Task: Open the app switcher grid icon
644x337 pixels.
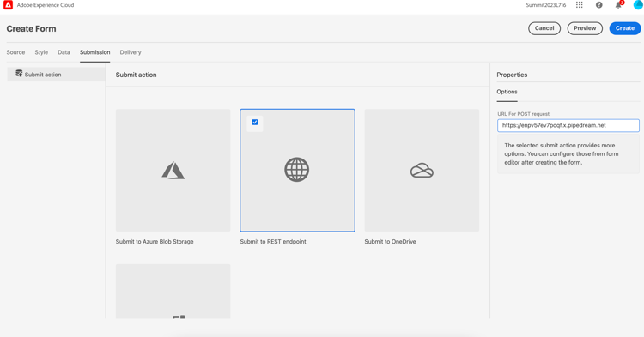Action: click(x=579, y=5)
